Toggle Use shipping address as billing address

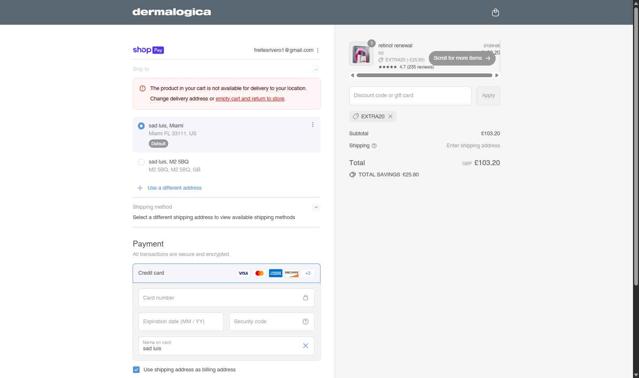[x=136, y=369]
